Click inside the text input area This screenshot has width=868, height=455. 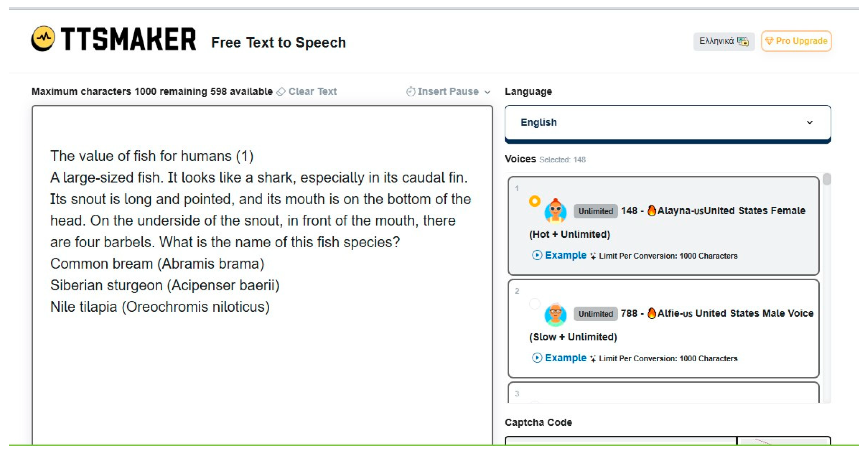tap(262, 275)
